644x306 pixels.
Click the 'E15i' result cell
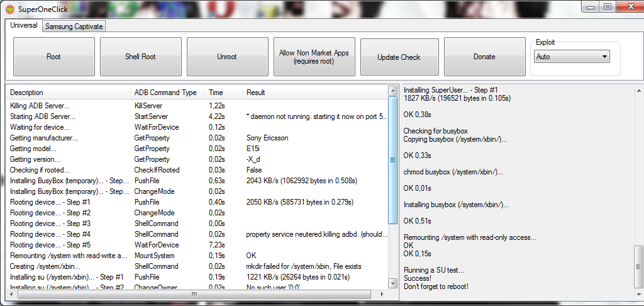[253, 149]
